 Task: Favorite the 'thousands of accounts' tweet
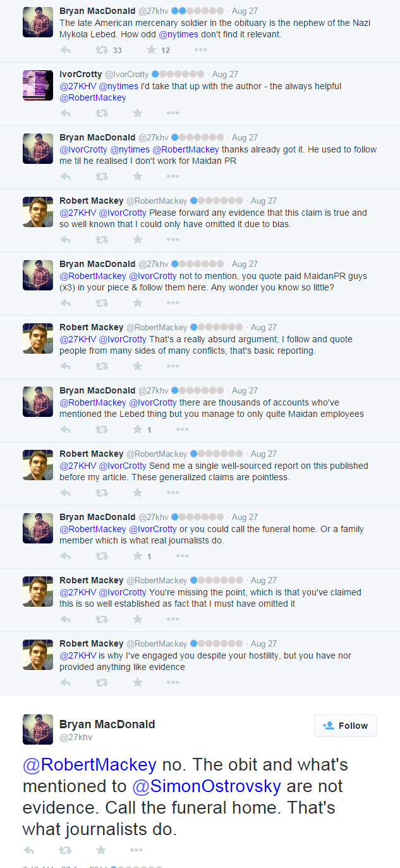(x=137, y=430)
